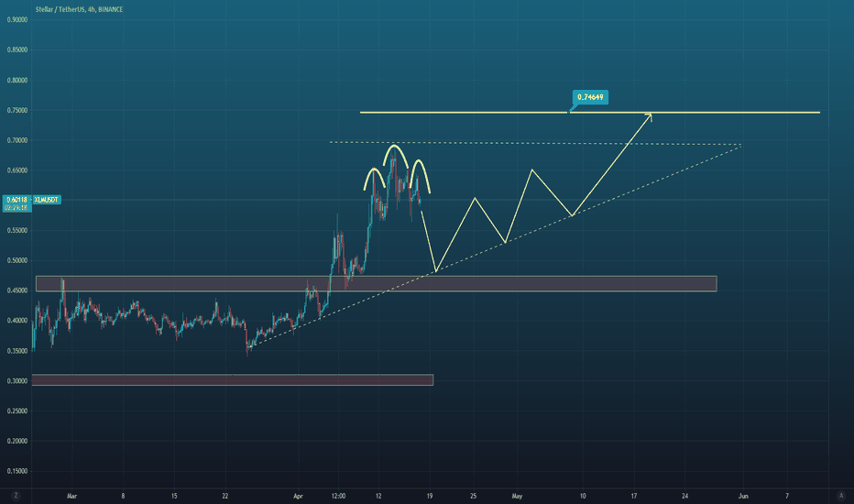Click the 0.20000 price axis label
Screen dimensions: 854x504
16,441
